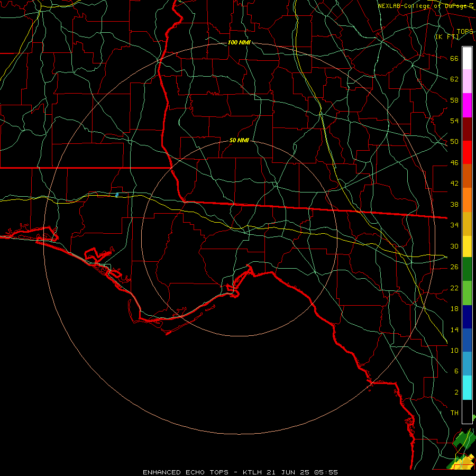Click the orange 38 kft swatch
Screen dimensions: 476x476
click(x=467, y=200)
